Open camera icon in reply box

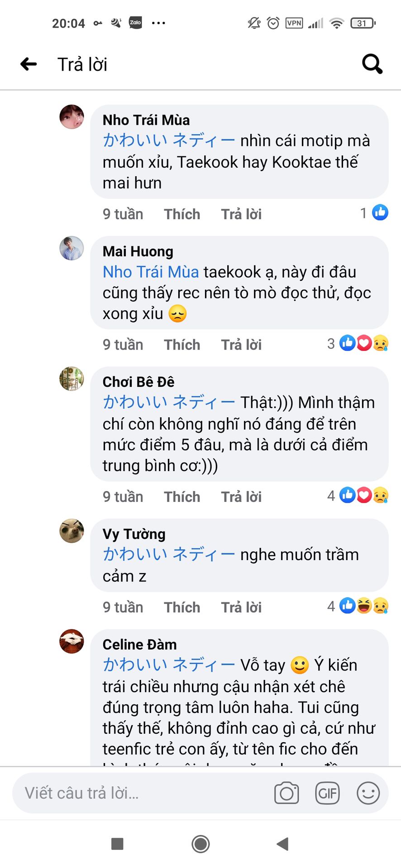pyautogui.click(x=286, y=793)
